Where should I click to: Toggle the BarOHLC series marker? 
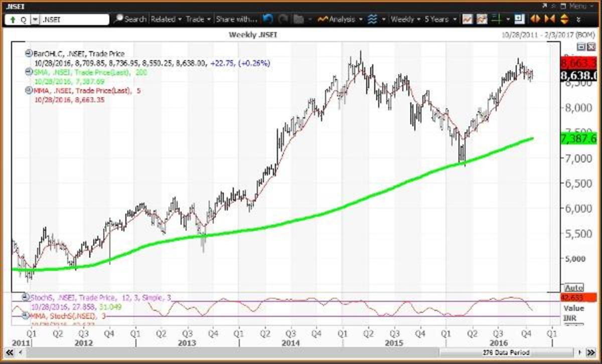pyautogui.click(x=28, y=54)
